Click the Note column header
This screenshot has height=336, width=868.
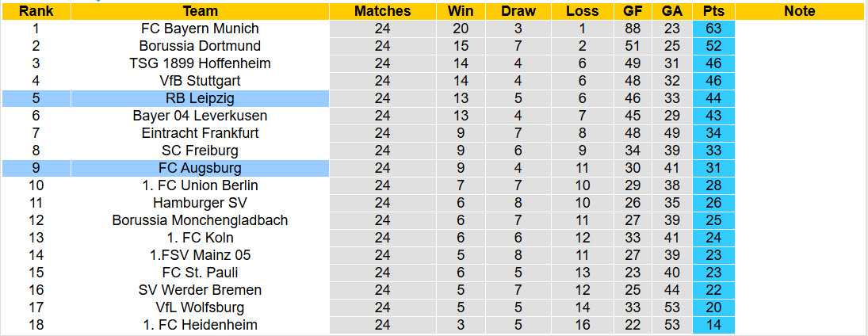[799, 11]
